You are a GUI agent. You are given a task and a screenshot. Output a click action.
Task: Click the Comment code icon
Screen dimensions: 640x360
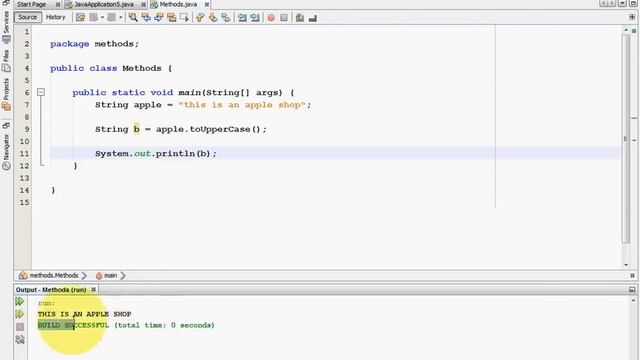(x=300, y=18)
